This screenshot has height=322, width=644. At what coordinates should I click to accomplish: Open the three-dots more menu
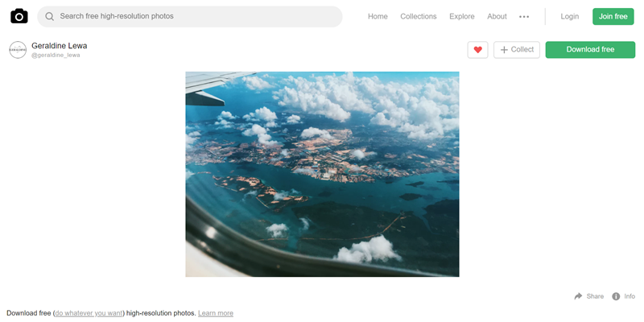(524, 17)
